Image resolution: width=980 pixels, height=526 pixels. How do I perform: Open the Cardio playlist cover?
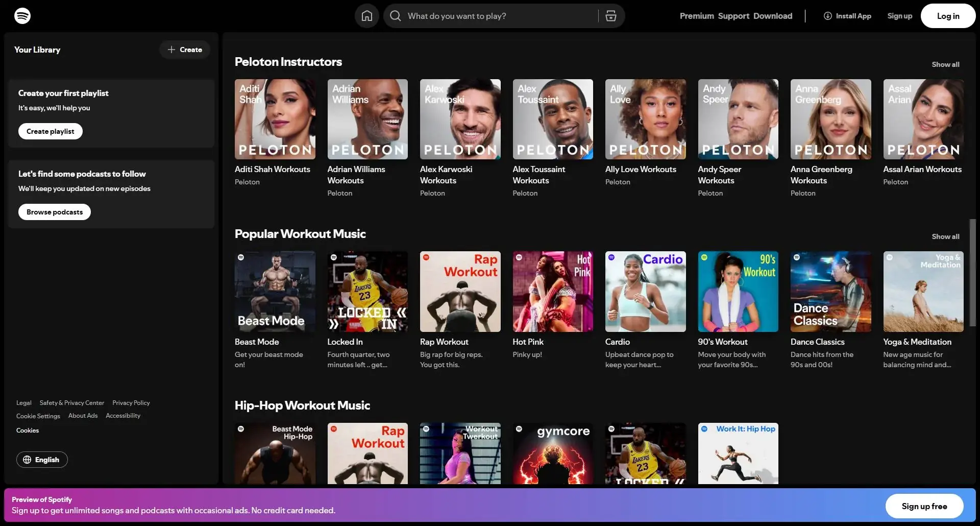(646, 292)
